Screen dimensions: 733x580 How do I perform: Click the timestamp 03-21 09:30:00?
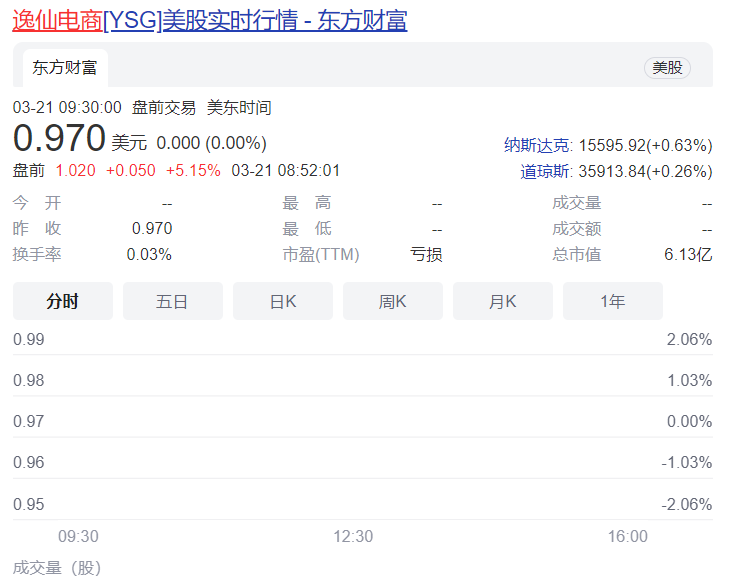[x=67, y=107]
